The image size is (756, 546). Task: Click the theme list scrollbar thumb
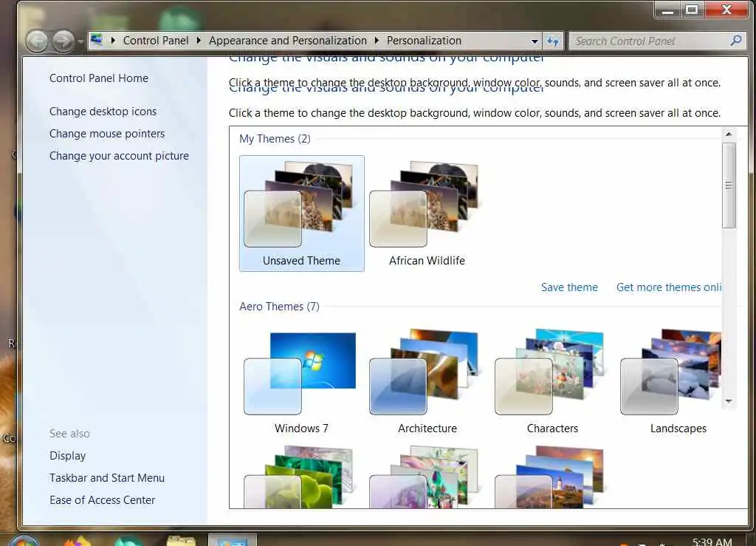coord(729,185)
